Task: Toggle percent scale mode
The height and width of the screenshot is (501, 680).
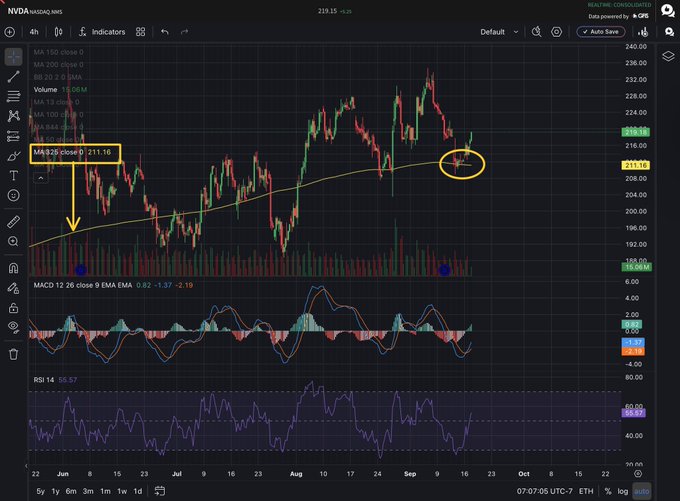Action: 608,491
